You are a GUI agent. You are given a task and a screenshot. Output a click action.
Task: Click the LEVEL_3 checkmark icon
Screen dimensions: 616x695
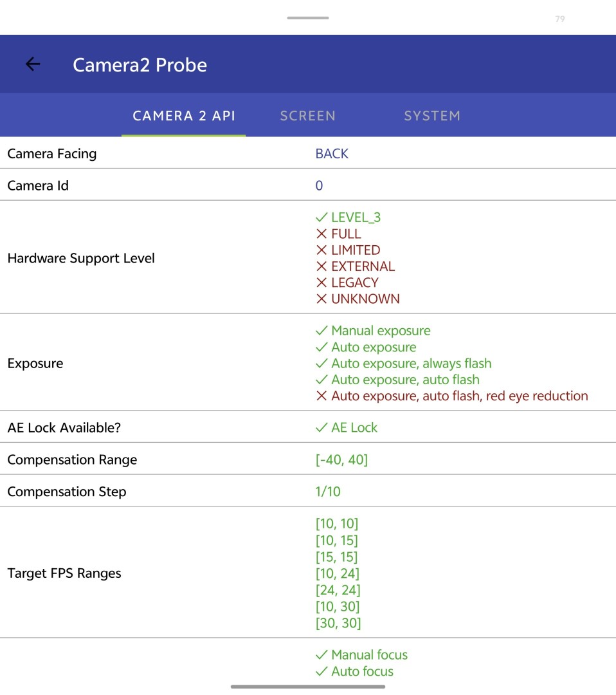coord(322,218)
